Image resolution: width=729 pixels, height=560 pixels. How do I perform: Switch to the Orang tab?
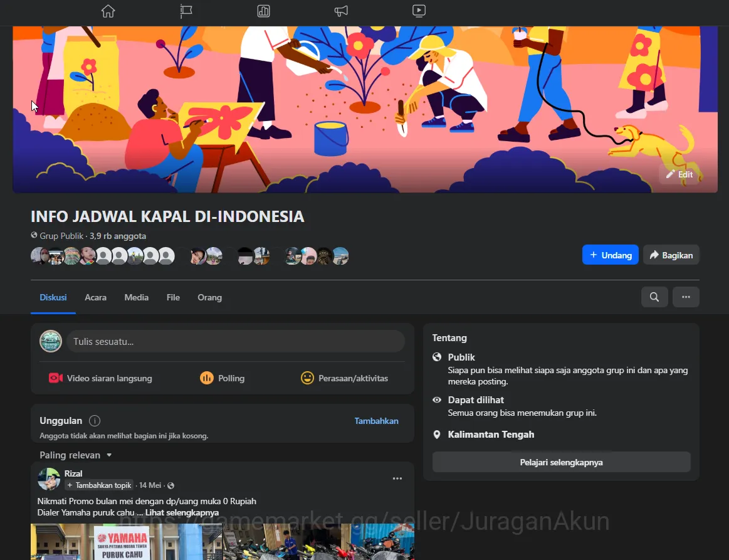click(x=210, y=297)
